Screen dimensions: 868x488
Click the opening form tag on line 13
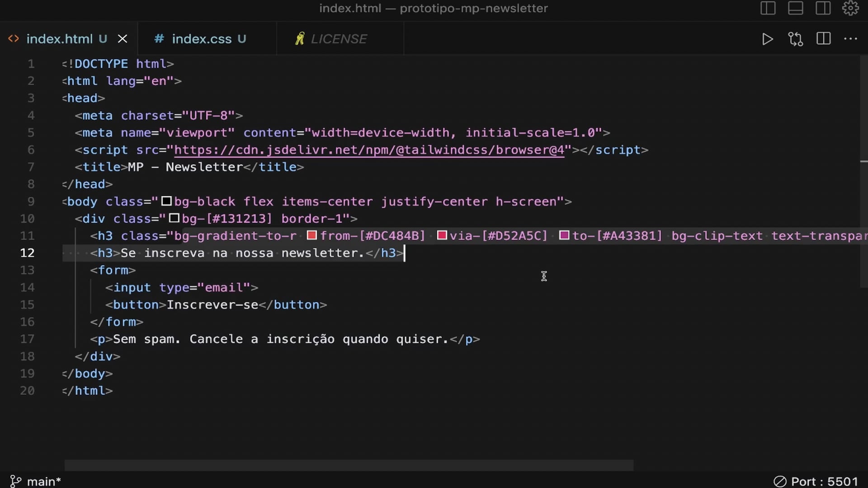[113, 270]
